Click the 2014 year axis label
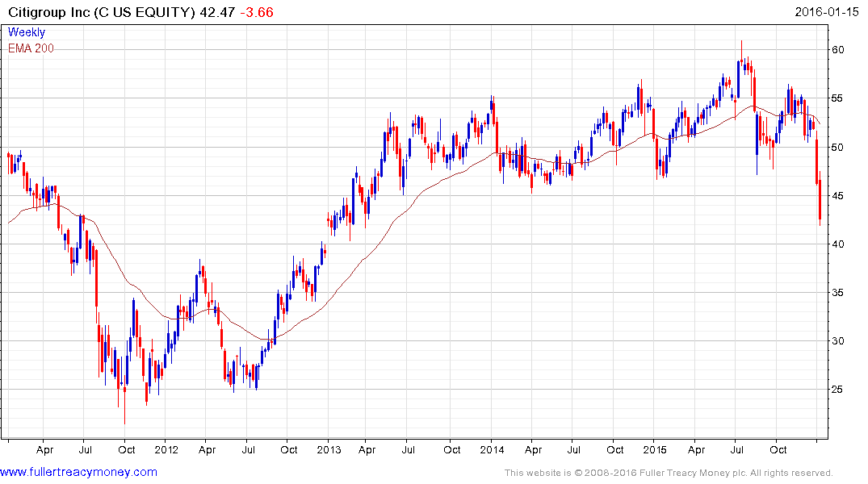 click(x=492, y=449)
